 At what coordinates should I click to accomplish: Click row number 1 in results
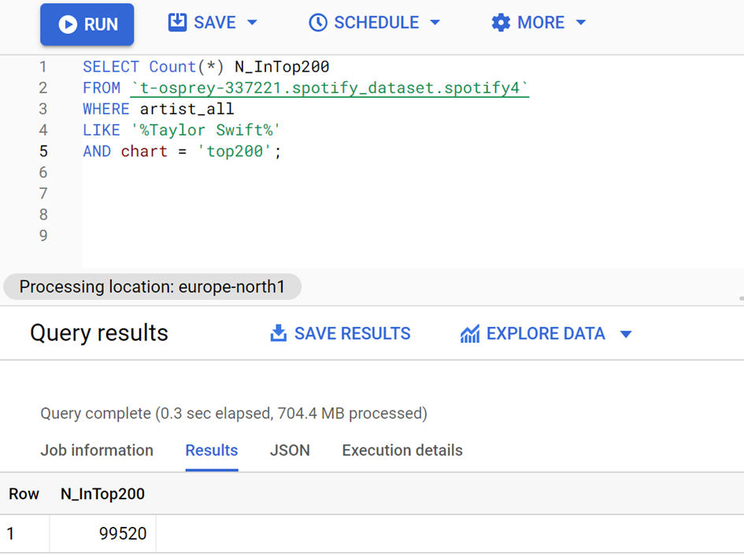(10, 533)
